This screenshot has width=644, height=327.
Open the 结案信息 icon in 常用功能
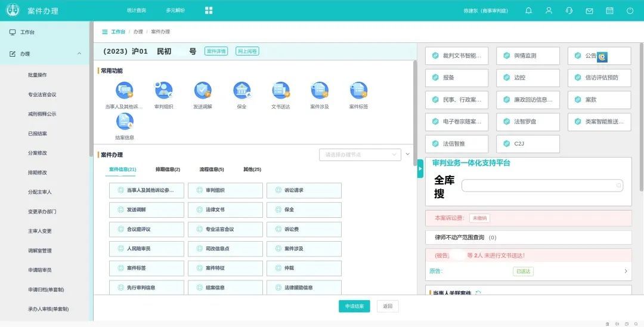[x=125, y=122]
